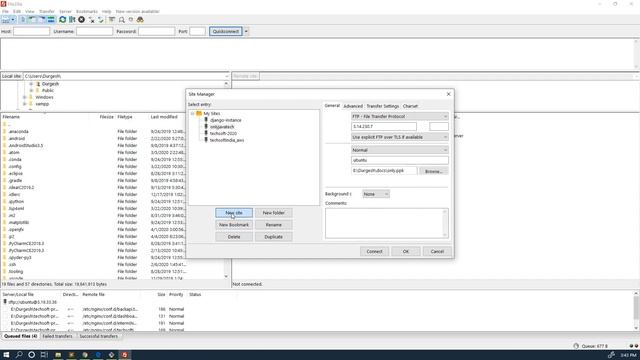Click the Windows Start button
640x360 pixels.
point(6,355)
